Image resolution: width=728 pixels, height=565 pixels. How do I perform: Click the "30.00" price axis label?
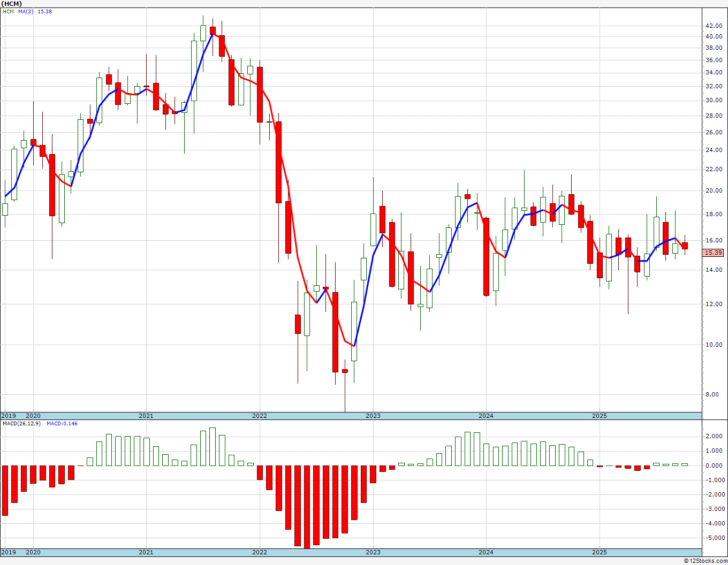(x=714, y=100)
